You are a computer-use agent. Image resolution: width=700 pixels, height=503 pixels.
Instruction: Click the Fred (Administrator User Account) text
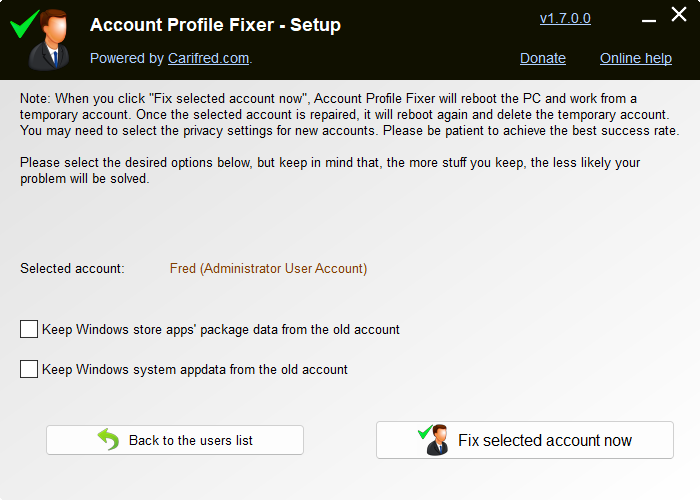coord(268,269)
